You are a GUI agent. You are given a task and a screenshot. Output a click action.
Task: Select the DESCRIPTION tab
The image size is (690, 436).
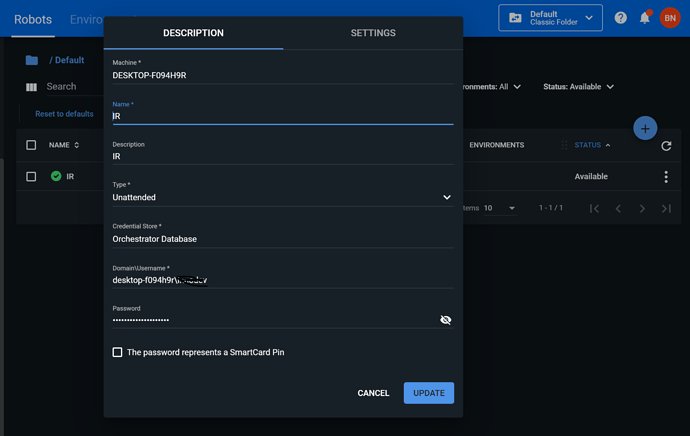(x=194, y=33)
